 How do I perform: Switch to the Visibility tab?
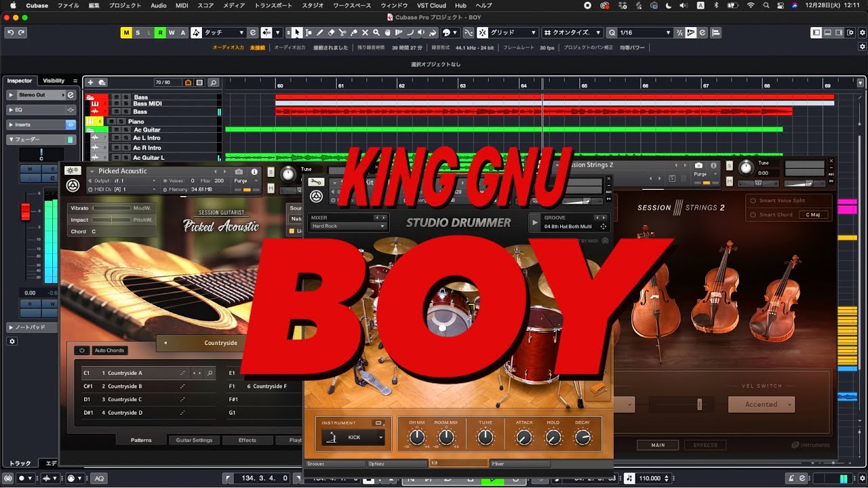click(54, 81)
